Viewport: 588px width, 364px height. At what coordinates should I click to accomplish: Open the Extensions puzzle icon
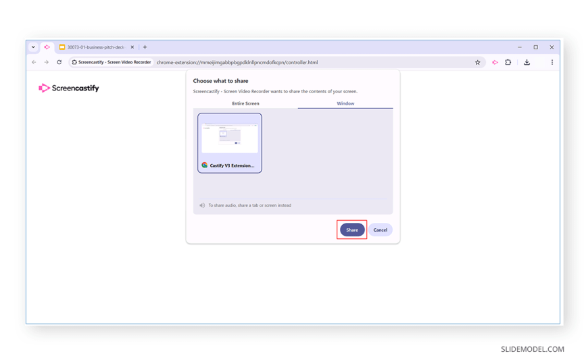pyautogui.click(x=508, y=62)
